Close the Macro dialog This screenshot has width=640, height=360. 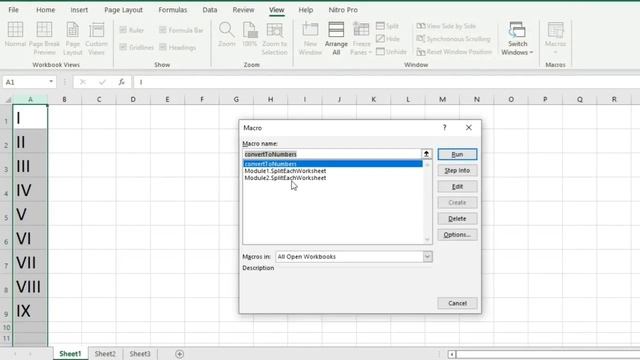[469, 128]
